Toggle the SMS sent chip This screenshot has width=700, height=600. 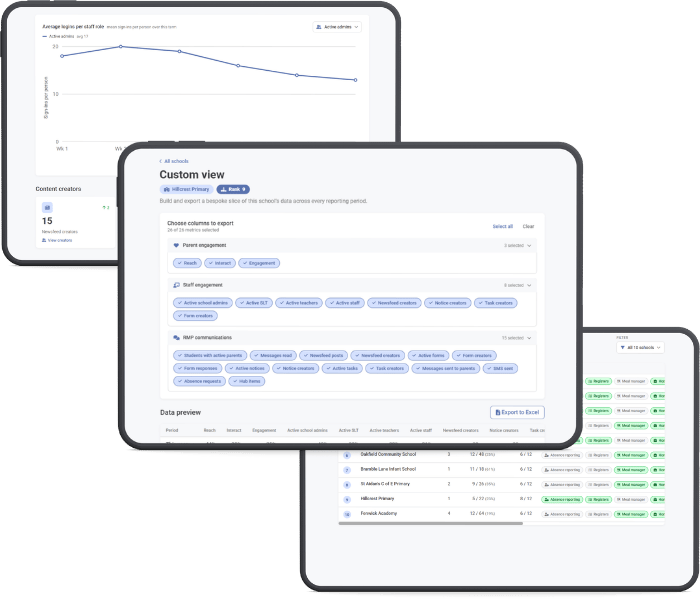coord(500,369)
